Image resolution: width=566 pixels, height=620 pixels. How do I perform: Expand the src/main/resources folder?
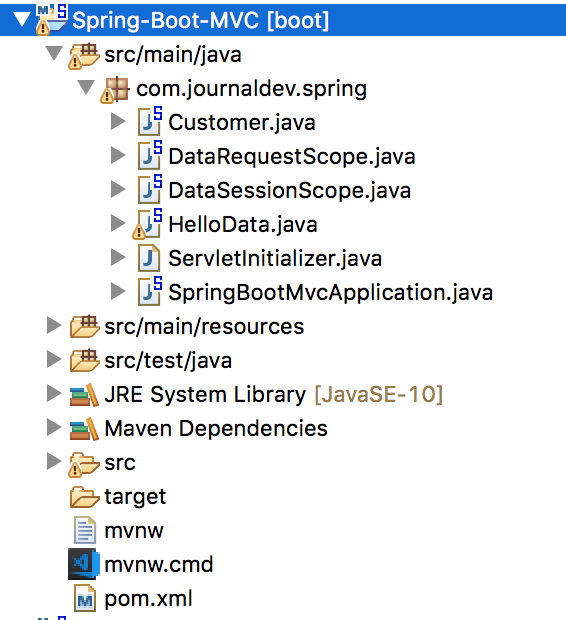click(x=54, y=326)
